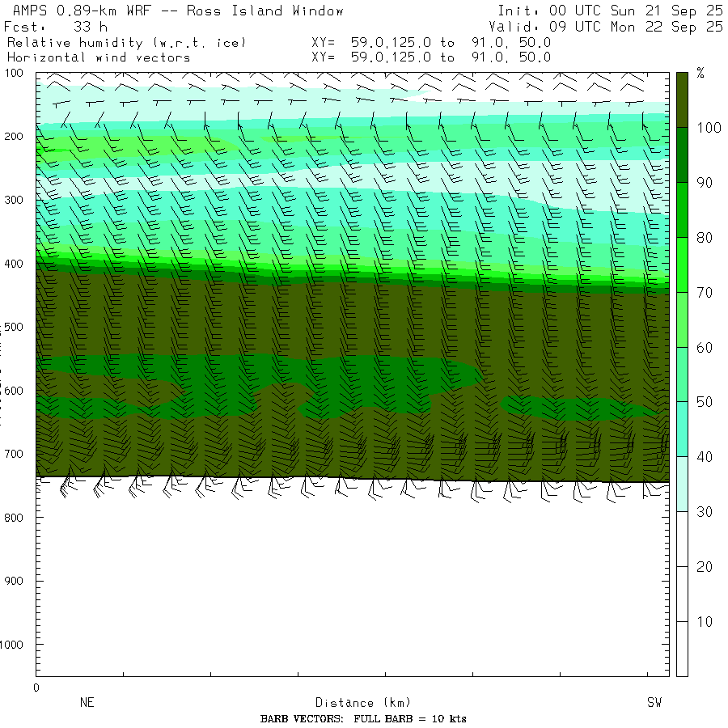Click the 'NE' endpoint label

(x=87, y=702)
